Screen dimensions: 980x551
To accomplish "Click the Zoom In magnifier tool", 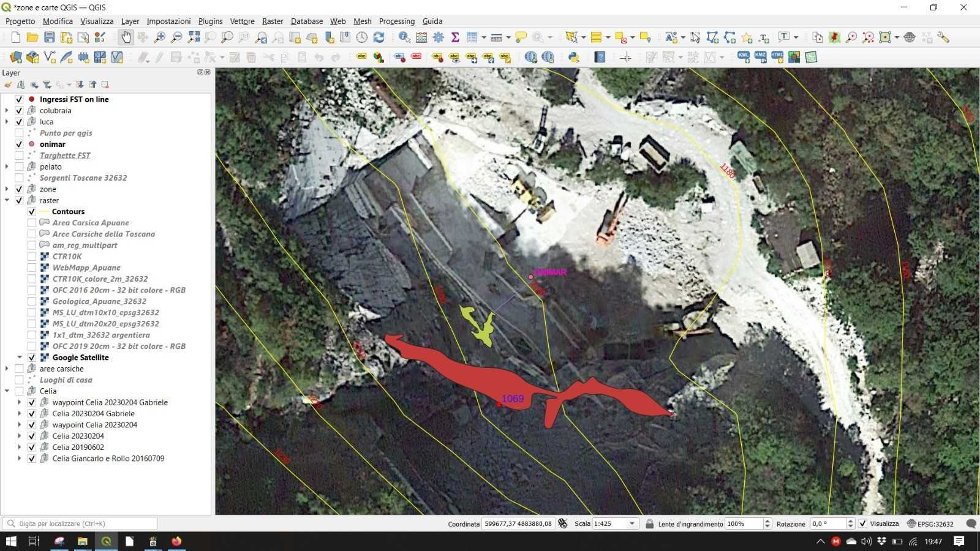I will click(x=160, y=37).
